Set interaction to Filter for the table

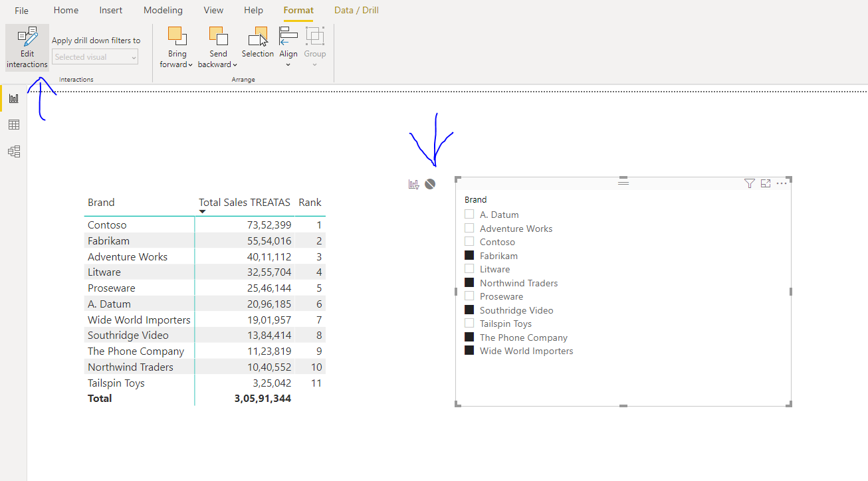[414, 184]
